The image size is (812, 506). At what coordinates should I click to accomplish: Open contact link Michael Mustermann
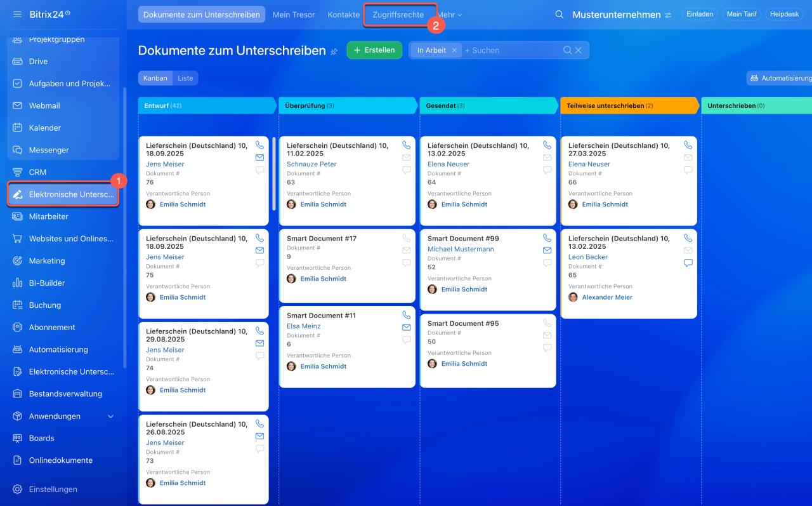click(461, 249)
